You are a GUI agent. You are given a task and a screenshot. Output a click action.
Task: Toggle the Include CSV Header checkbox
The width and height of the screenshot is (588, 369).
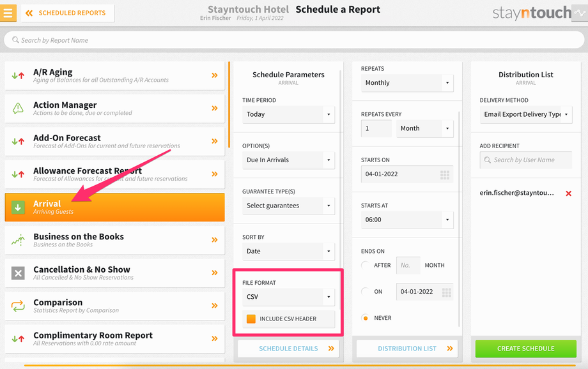(251, 319)
